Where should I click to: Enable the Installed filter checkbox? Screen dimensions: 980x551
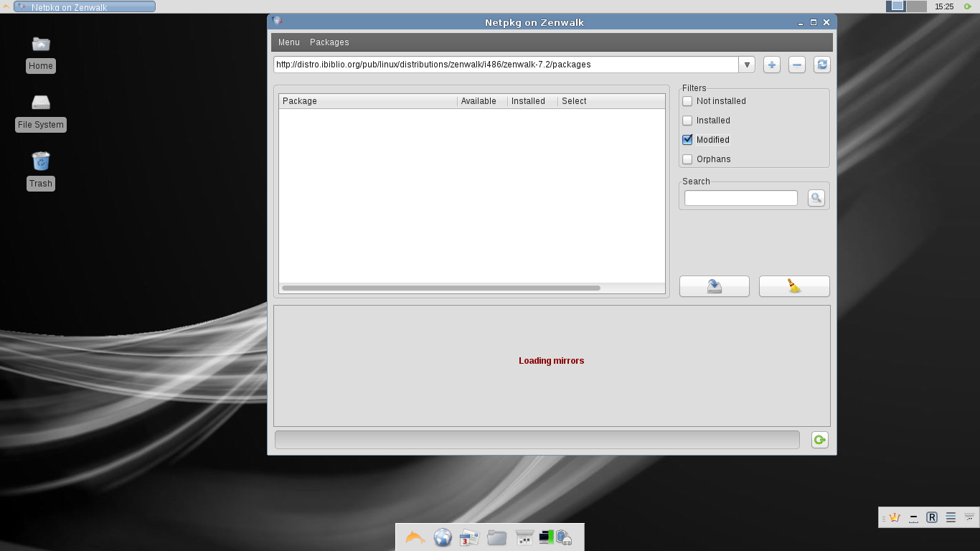pos(687,121)
